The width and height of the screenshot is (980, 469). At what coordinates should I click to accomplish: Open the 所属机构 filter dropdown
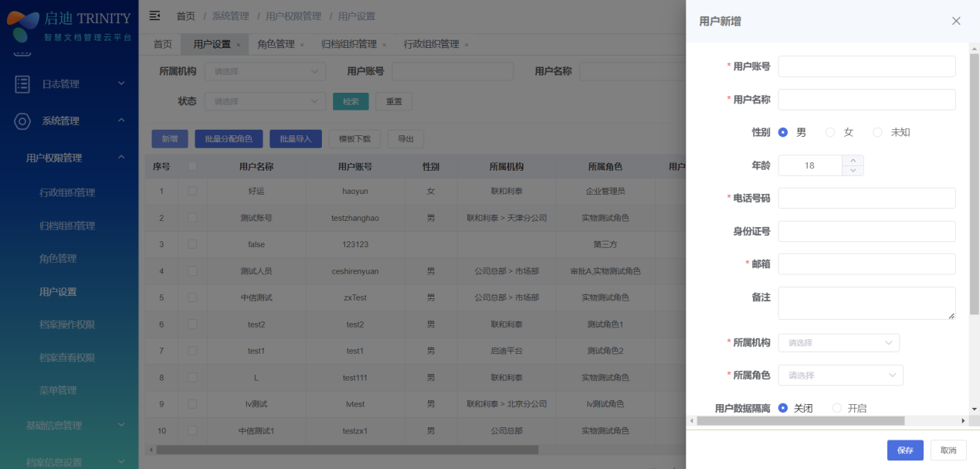(x=265, y=71)
